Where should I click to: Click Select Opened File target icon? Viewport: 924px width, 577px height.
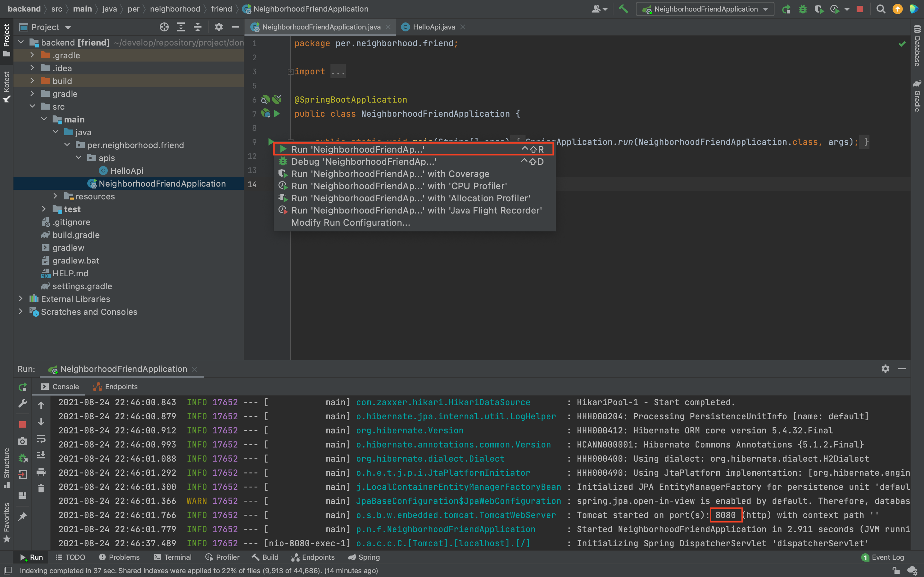point(164,27)
